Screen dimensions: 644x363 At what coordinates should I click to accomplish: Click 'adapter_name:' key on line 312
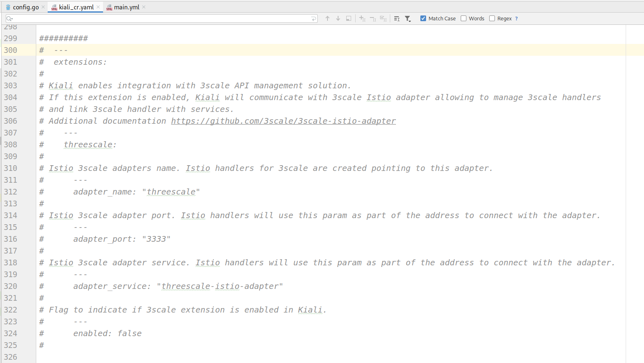pos(105,192)
